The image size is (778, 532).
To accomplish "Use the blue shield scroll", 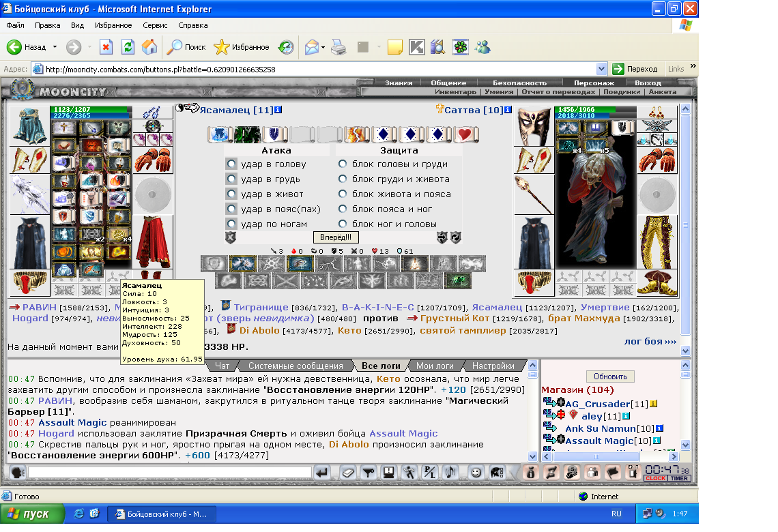I will coord(274,134).
